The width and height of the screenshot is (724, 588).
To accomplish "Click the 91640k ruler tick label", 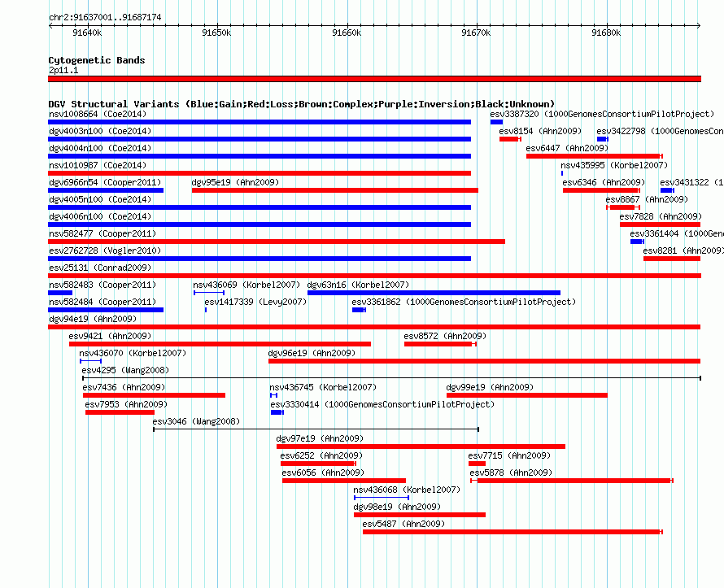I will [x=87, y=33].
